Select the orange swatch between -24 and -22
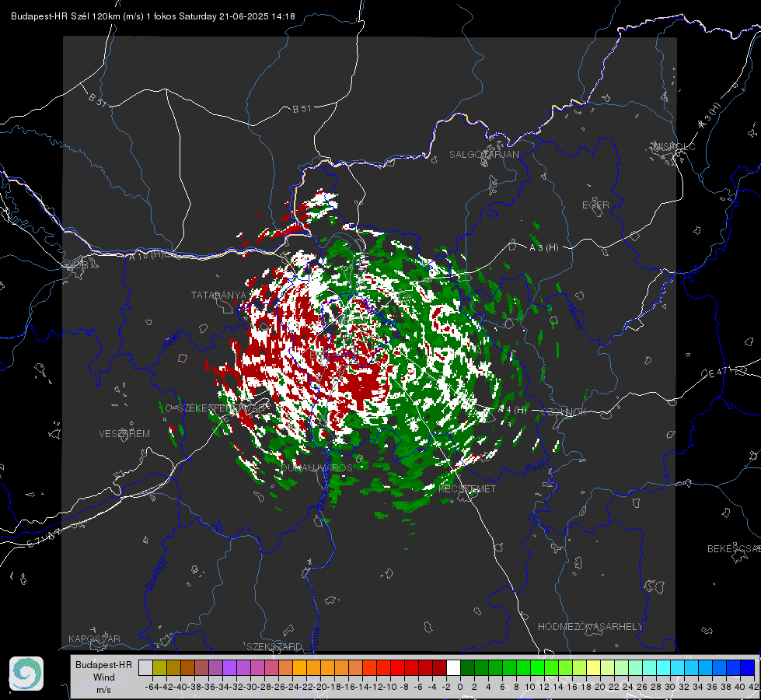Screen dimensions: 761x700 pyautogui.click(x=299, y=668)
